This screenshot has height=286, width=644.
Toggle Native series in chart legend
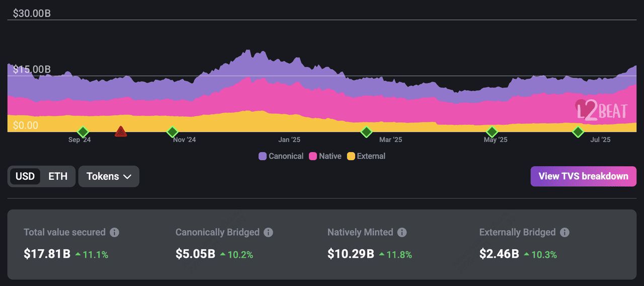point(325,156)
